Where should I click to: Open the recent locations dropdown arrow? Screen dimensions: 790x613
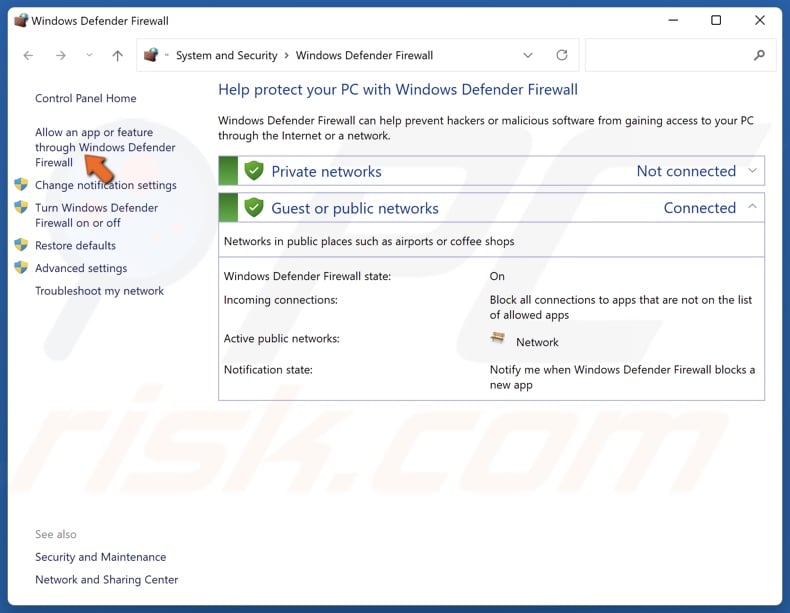(x=89, y=55)
